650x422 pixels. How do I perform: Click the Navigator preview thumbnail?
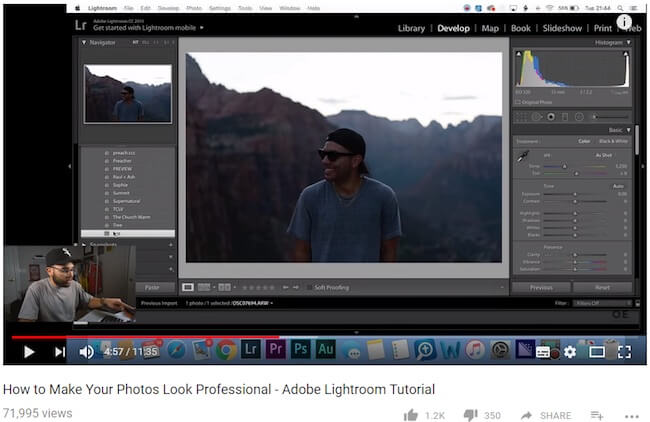pyautogui.click(x=128, y=94)
